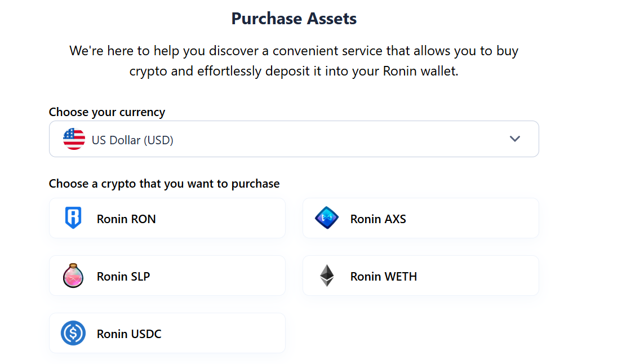Click the Ronin WETH Ethereum icon
The image size is (622, 364).
(x=326, y=276)
